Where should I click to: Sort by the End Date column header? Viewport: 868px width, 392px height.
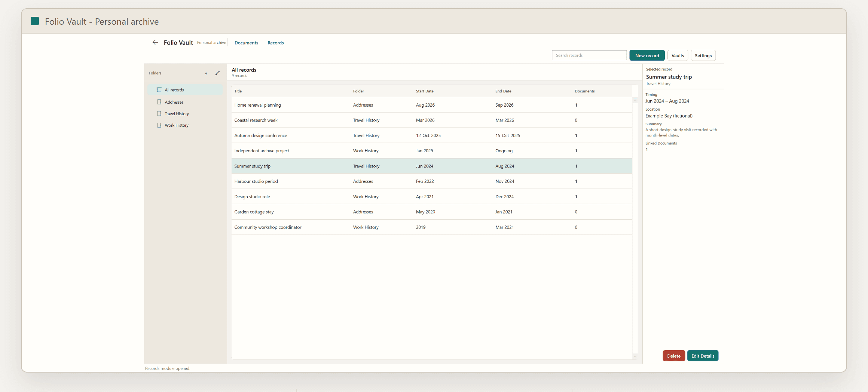tap(503, 91)
